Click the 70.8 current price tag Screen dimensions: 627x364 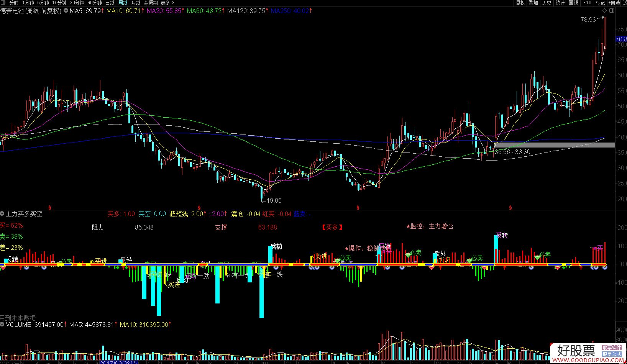tap(621, 39)
